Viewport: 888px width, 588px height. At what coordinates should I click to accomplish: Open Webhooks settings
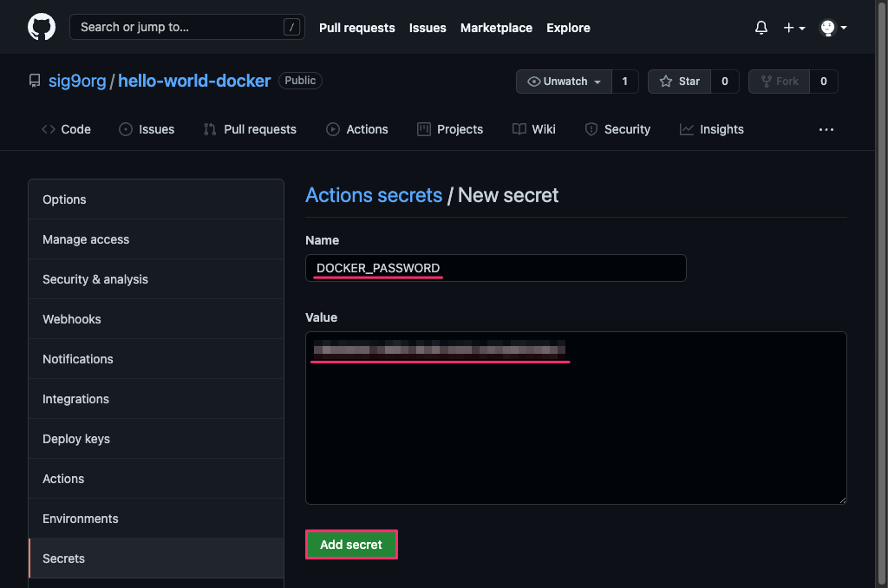click(156, 319)
